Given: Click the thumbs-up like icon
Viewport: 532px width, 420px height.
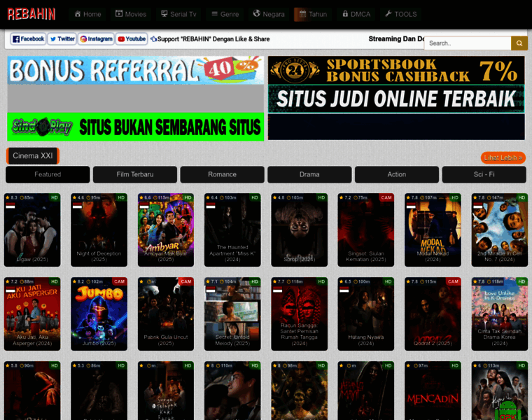Looking at the screenshot, I should 153,39.
